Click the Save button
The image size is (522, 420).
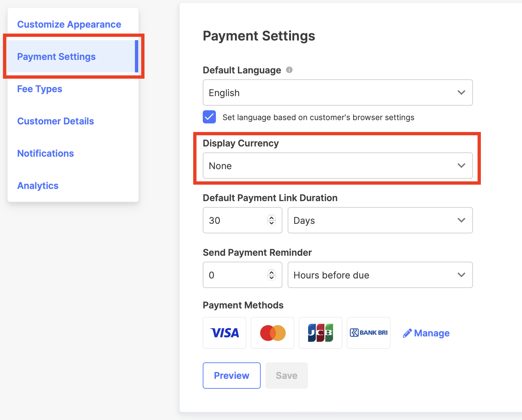click(287, 376)
